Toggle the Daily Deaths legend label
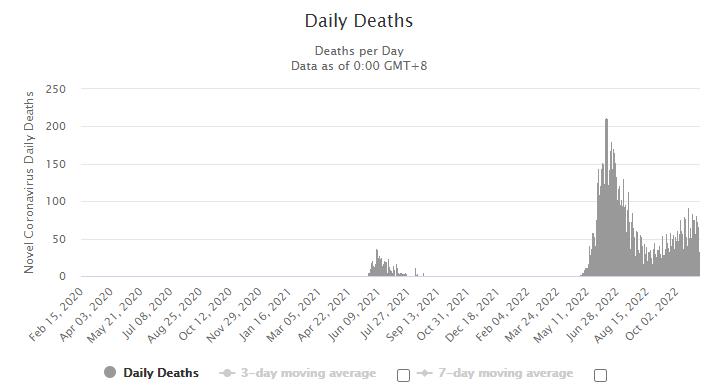 161,373
